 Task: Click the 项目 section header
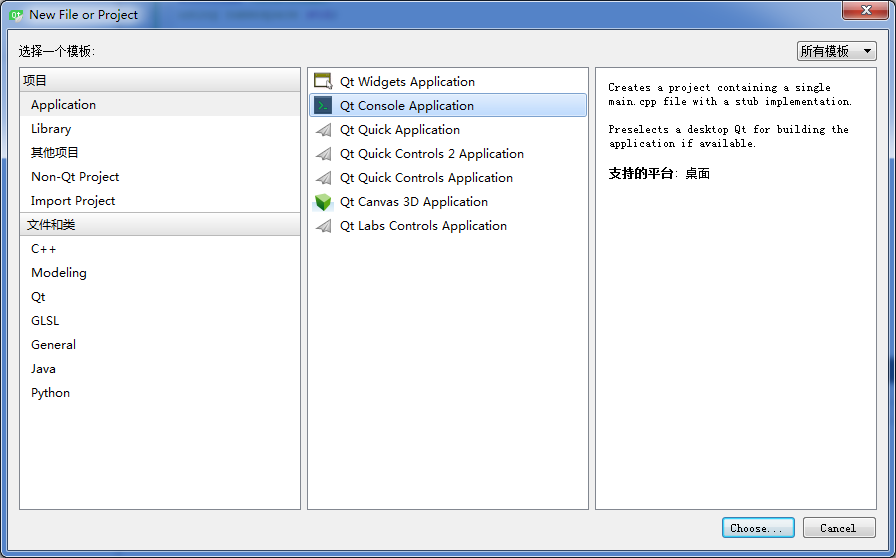coord(160,81)
